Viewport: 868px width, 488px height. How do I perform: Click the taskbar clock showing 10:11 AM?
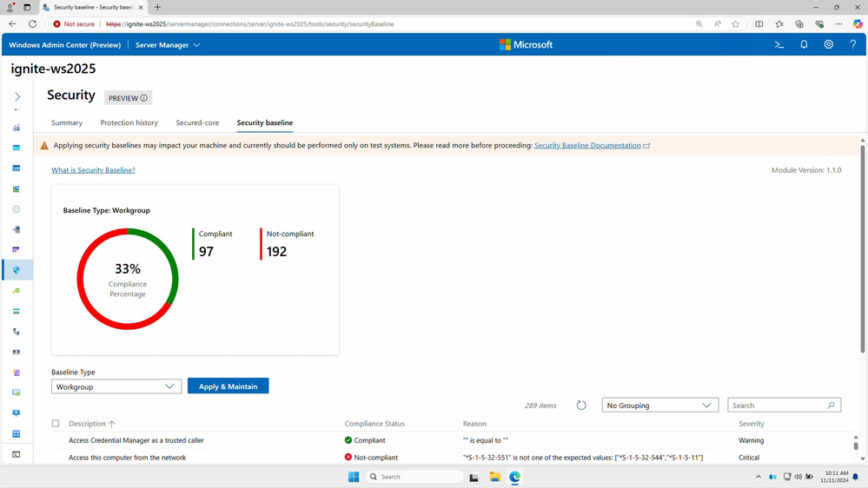click(x=834, y=477)
